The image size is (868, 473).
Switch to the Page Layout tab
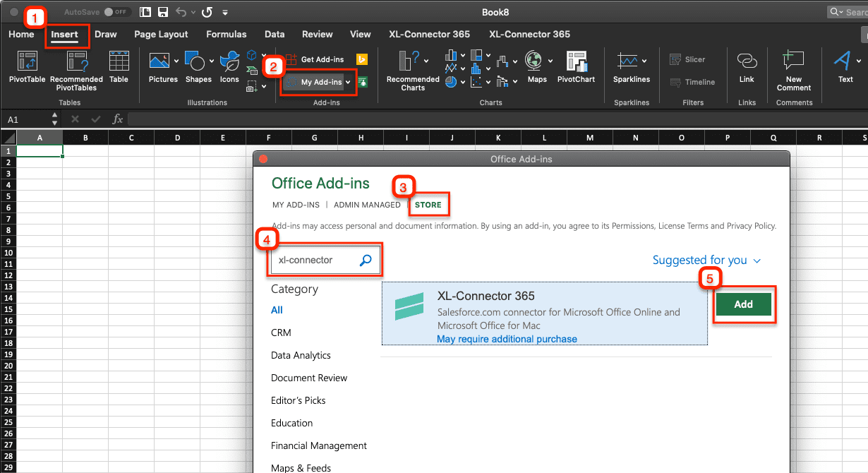point(161,34)
